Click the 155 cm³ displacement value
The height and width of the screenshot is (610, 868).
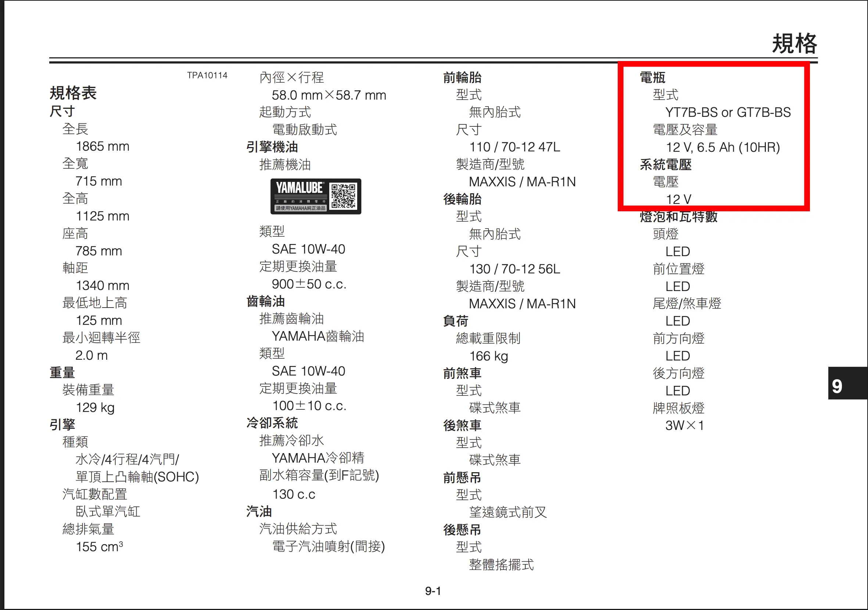pos(100,546)
